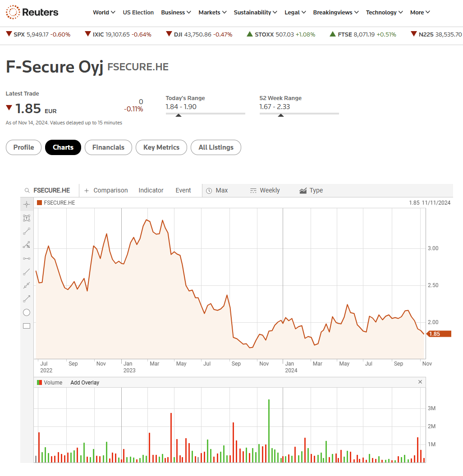Switch to the Key Metrics tab

click(161, 147)
